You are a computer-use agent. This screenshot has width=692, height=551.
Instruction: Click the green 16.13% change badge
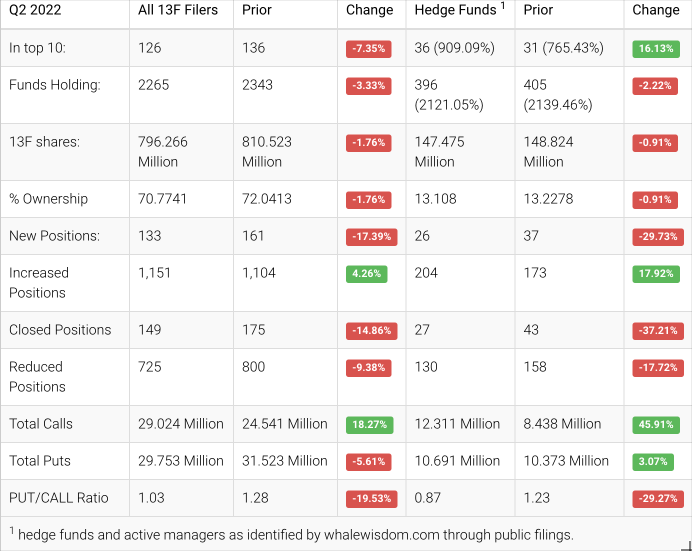coord(656,48)
